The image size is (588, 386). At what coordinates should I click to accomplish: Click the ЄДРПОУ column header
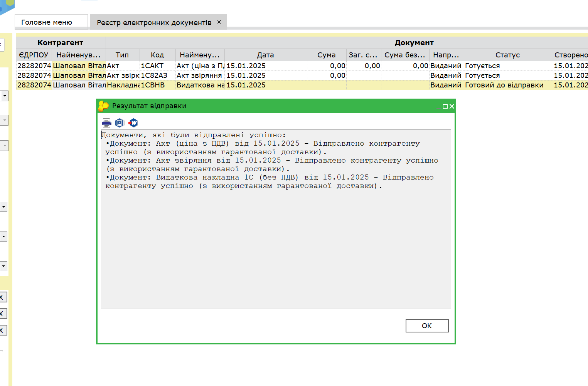34,55
